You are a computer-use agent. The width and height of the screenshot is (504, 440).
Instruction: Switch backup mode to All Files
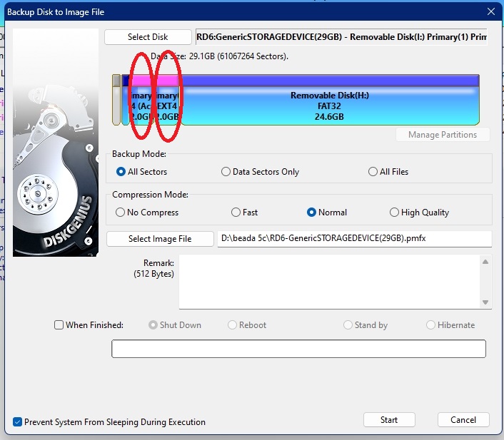coord(373,172)
